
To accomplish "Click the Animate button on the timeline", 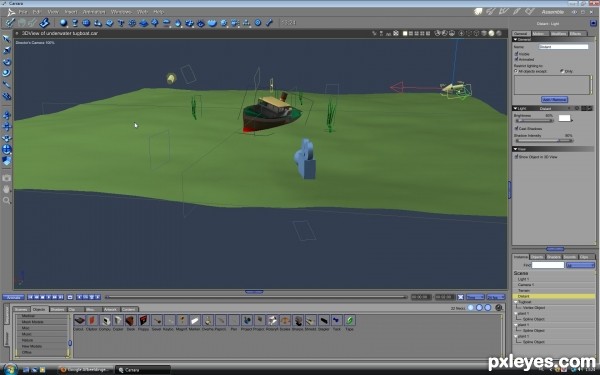I will coord(14,297).
